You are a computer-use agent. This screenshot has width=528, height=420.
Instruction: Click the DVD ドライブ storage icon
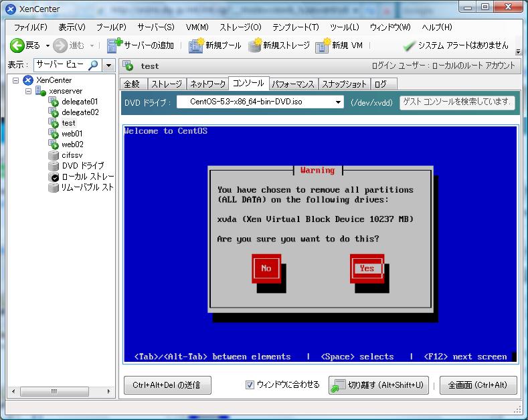pyautogui.click(x=54, y=166)
